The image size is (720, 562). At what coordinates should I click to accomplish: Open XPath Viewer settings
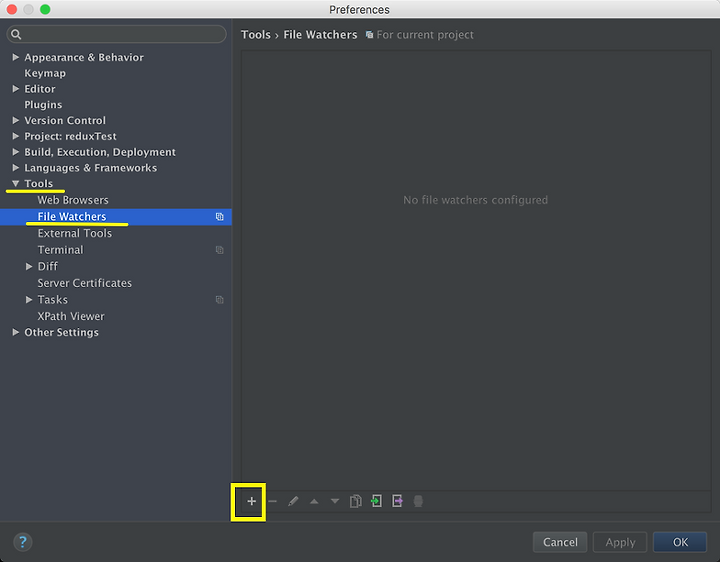point(71,316)
